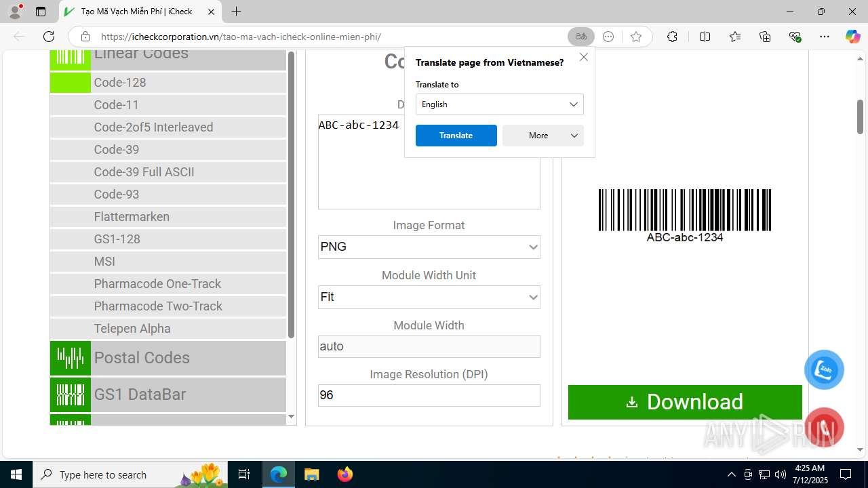This screenshot has height=488, width=868.
Task: Select Pharmacode Two-Track barcode type
Action: pos(168,306)
